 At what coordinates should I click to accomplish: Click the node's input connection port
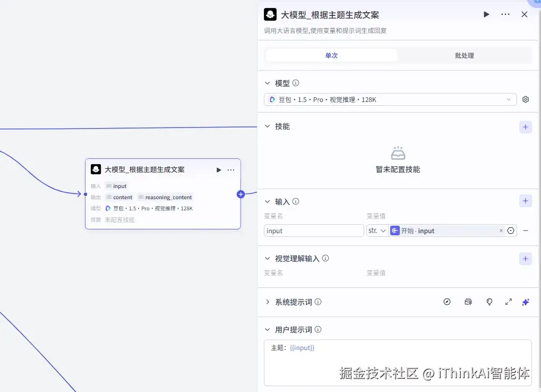(85, 194)
